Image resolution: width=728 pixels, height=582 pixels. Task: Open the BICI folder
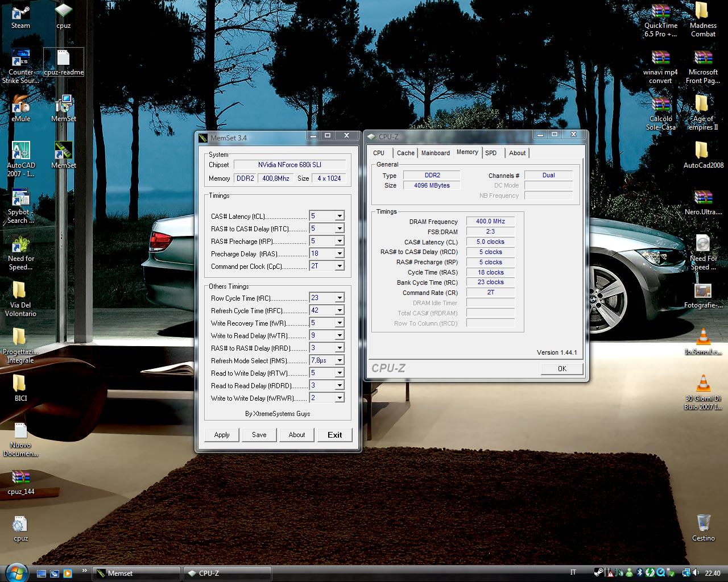(x=21, y=388)
